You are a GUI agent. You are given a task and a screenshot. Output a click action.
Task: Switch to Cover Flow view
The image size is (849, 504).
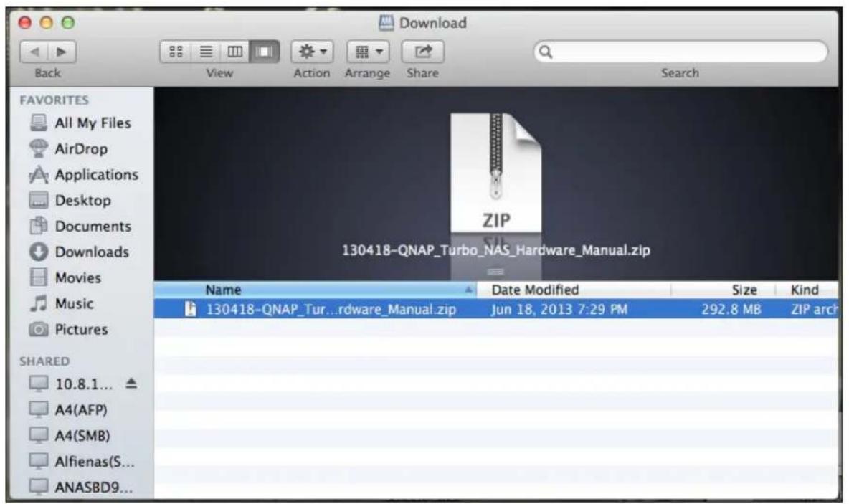click(264, 52)
